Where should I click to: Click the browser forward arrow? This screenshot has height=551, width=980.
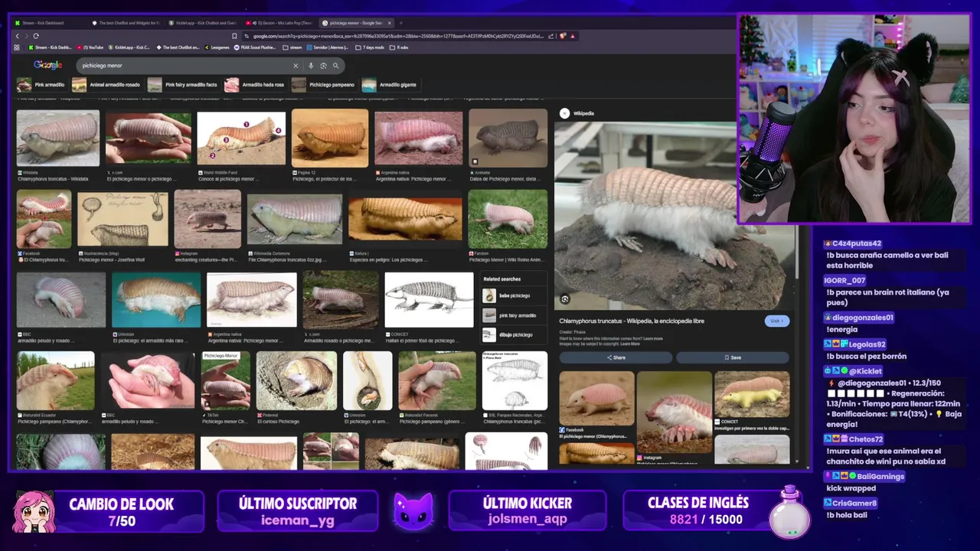click(x=26, y=36)
